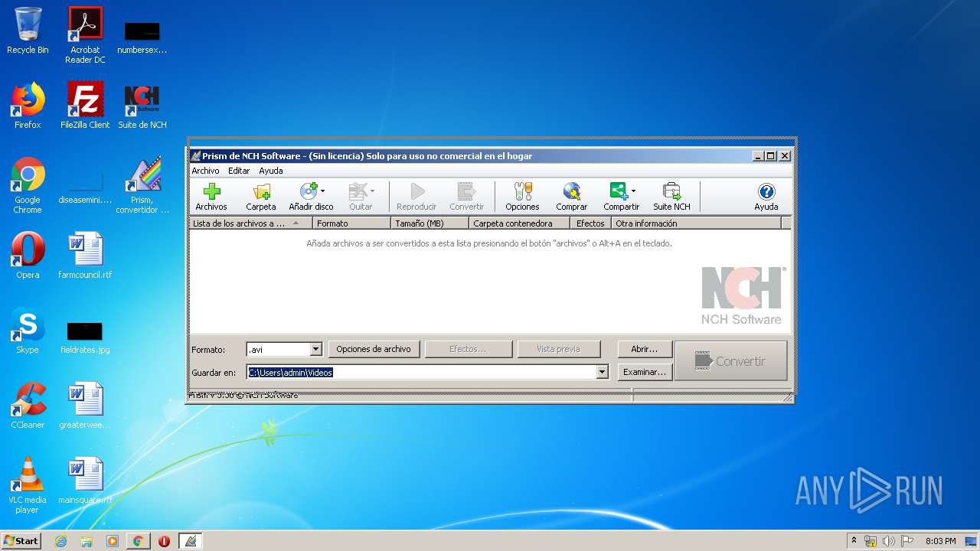Open the Windows Start menu

coord(21,540)
